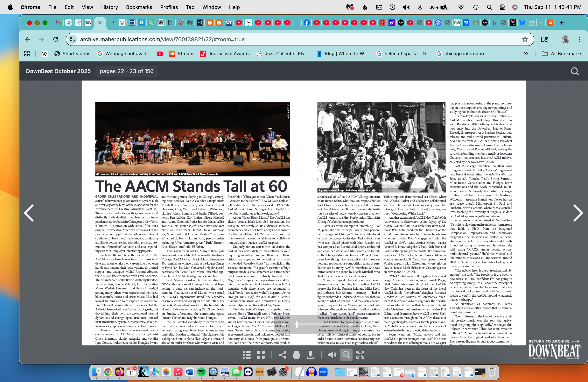This screenshot has width=588, height=382.
Task: Toggle fullscreen mode in viewer
Action: pos(360,355)
